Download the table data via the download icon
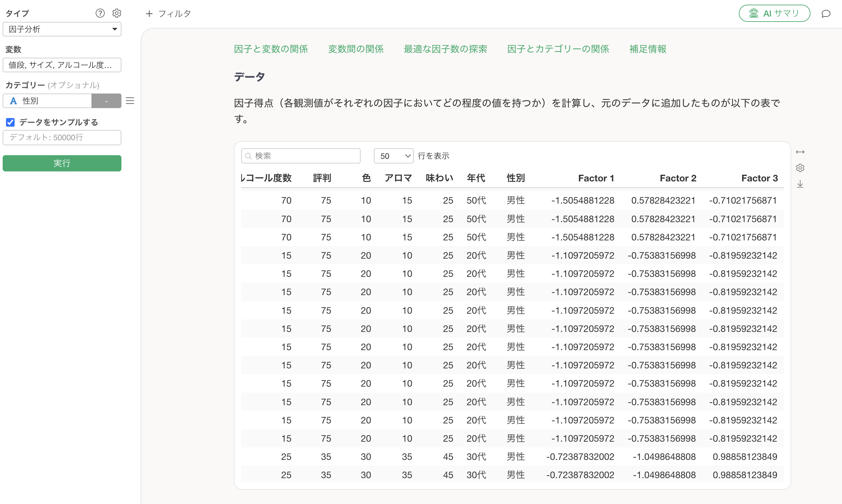The height and width of the screenshot is (504, 842). coord(800,184)
